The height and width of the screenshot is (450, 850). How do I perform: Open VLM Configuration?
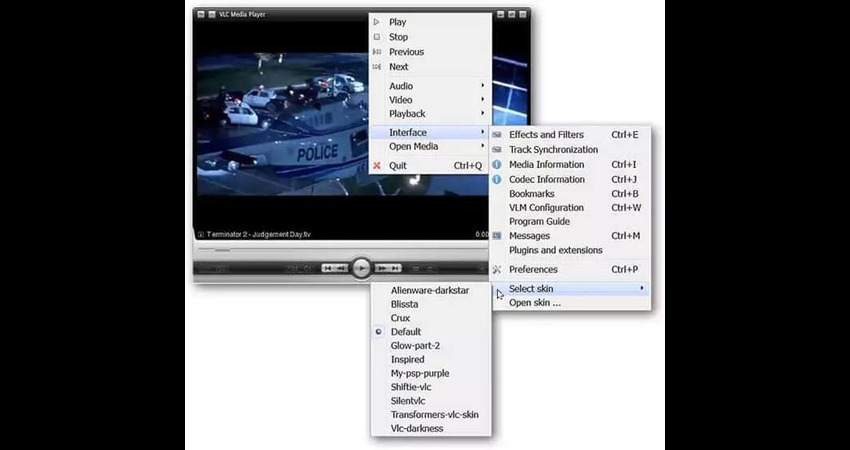570,208
